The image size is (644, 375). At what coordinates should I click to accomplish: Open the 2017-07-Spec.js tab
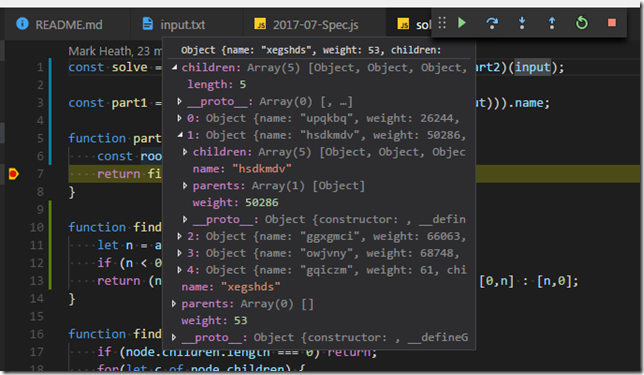tap(306, 25)
